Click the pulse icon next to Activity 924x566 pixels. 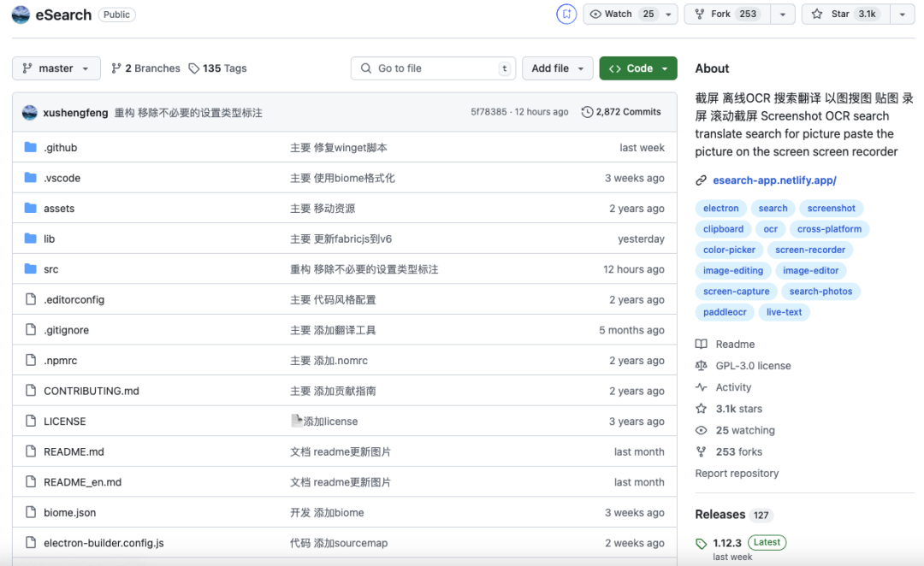702,387
